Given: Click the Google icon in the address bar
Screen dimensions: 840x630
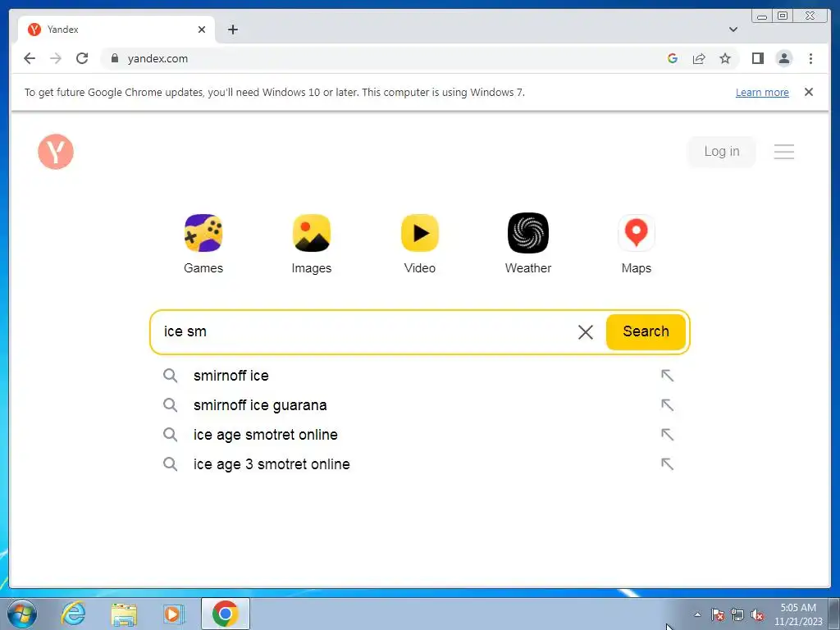Looking at the screenshot, I should tap(673, 58).
